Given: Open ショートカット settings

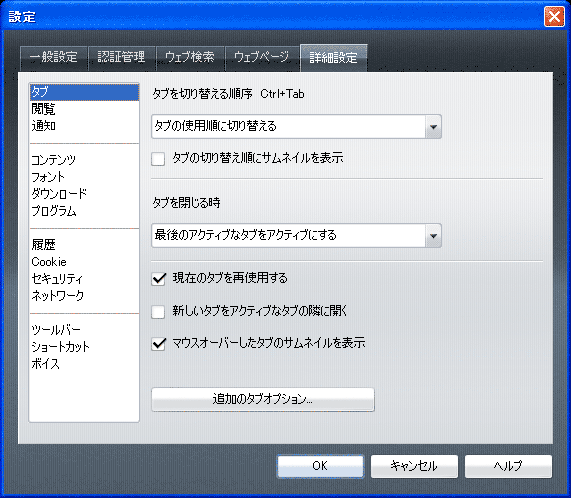Looking at the screenshot, I should (x=84, y=347).
